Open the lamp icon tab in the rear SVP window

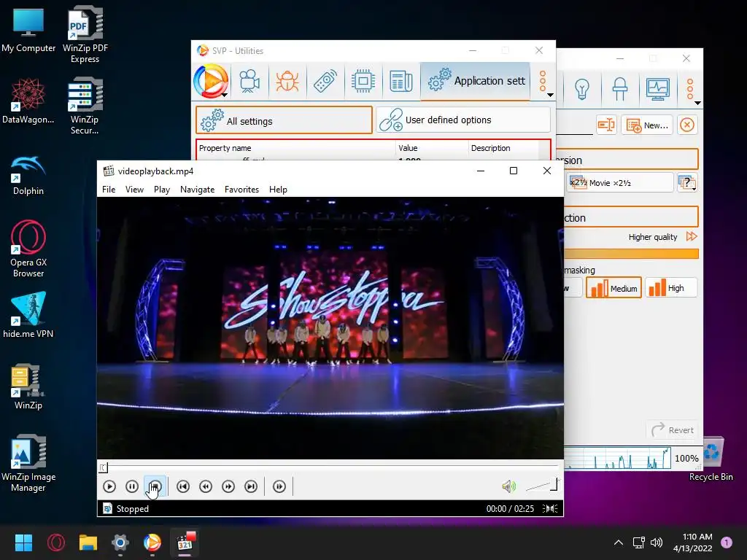coord(620,88)
